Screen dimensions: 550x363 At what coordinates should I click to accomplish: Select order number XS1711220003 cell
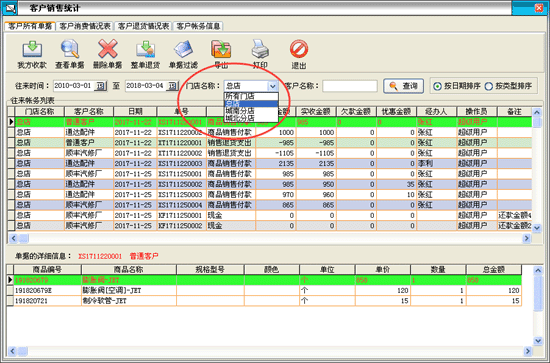tap(181, 163)
